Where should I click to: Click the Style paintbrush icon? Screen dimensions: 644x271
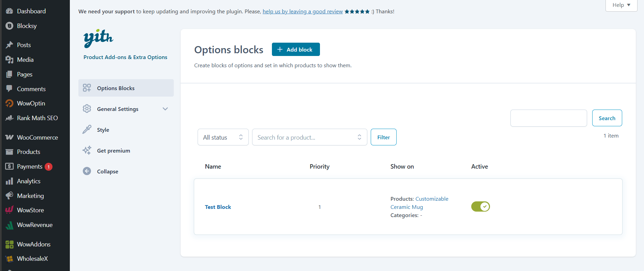(87, 129)
